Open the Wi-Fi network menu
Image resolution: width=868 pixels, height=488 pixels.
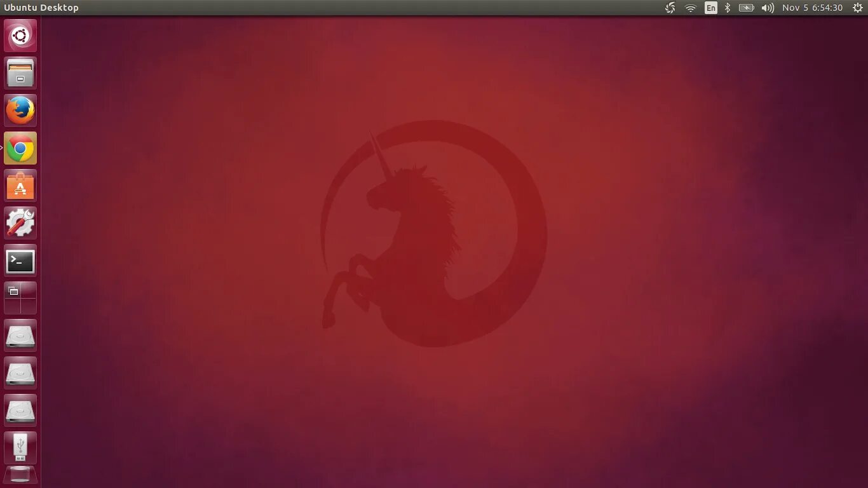[691, 8]
